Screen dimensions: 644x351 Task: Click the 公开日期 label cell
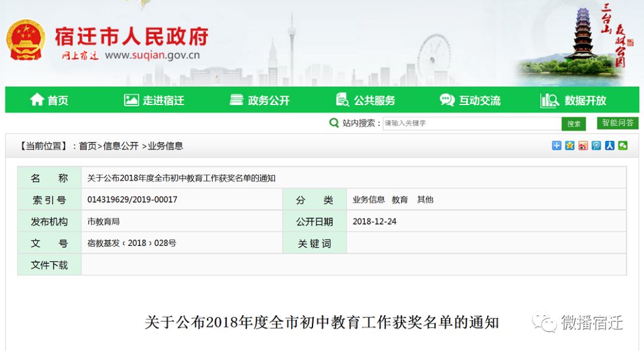point(315,221)
